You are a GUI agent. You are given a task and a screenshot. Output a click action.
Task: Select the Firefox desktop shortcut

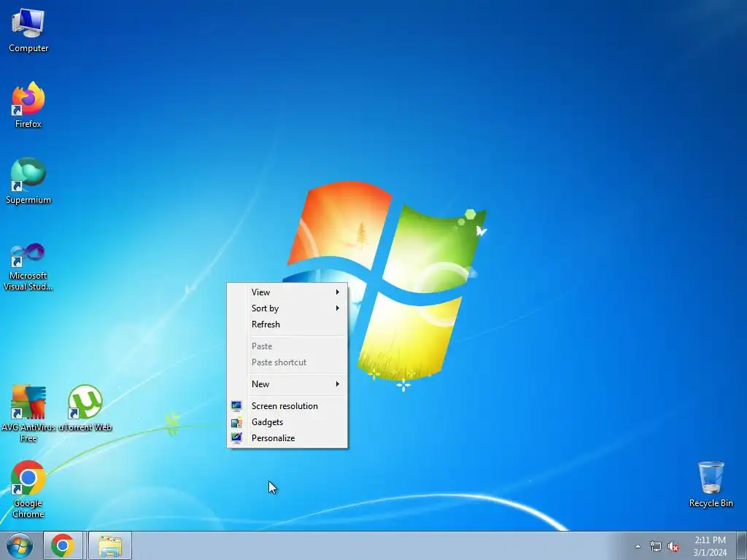[x=28, y=105]
